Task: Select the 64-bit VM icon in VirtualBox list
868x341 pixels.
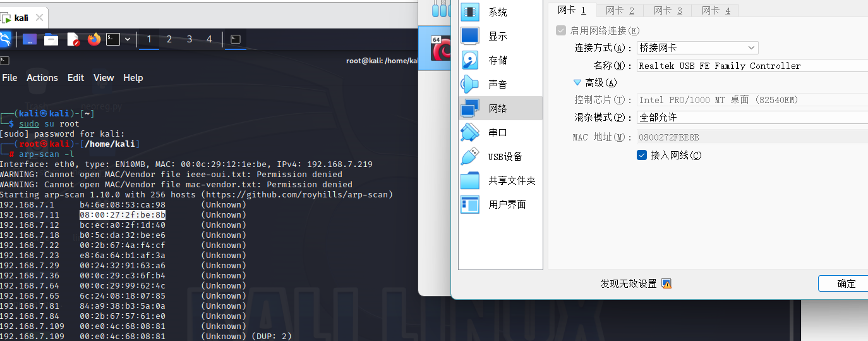Action: point(440,48)
